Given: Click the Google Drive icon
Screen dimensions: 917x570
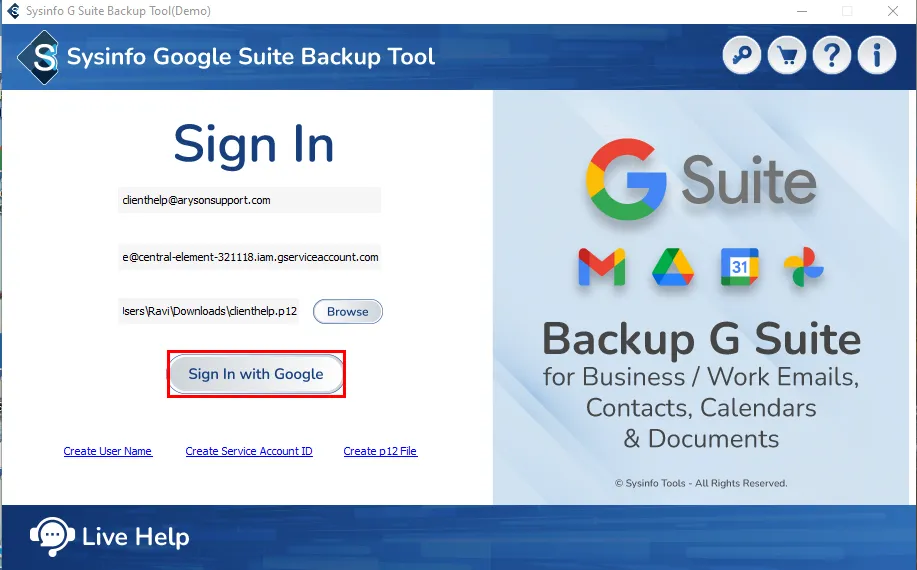Looking at the screenshot, I should [673, 267].
